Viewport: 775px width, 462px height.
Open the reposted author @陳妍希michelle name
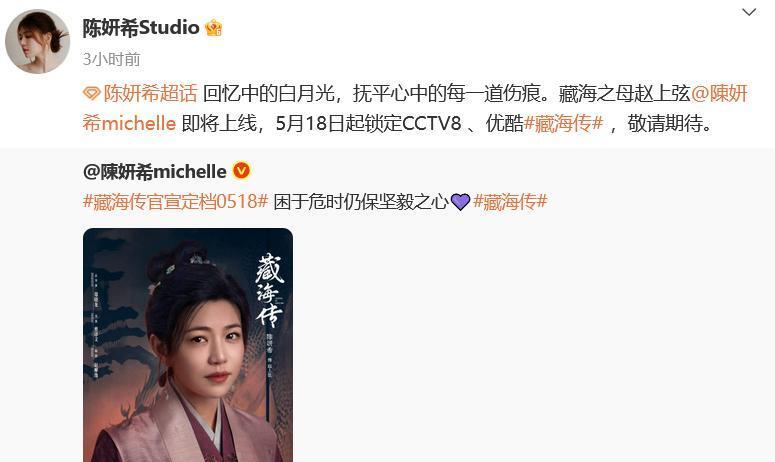click(155, 171)
